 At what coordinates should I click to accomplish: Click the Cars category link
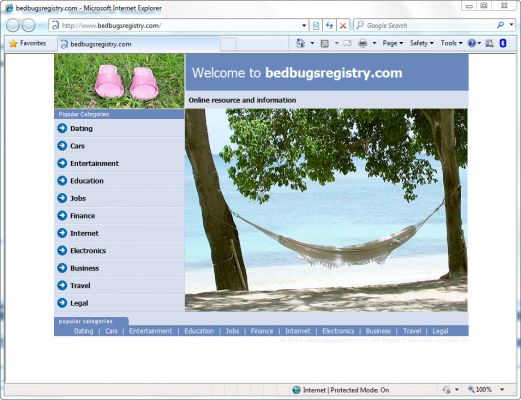[x=77, y=146]
